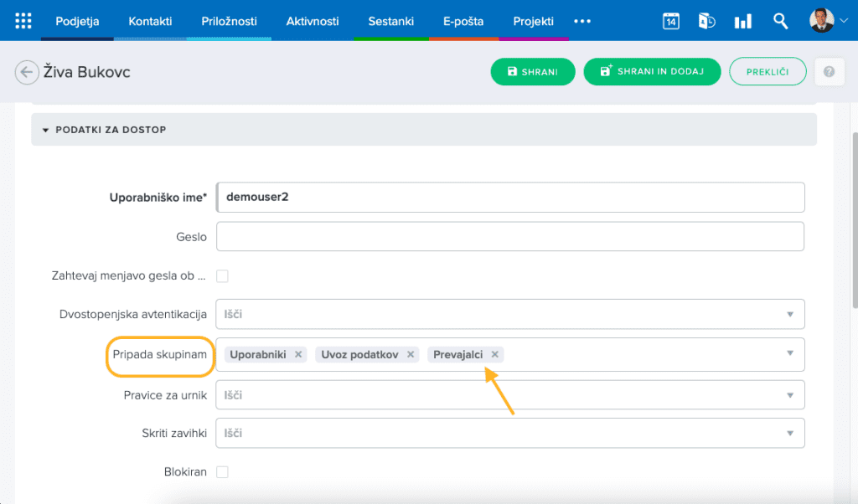Image resolution: width=858 pixels, height=504 pixels.
Task: Click the search magnifier icon
Action: pos(780,21)
